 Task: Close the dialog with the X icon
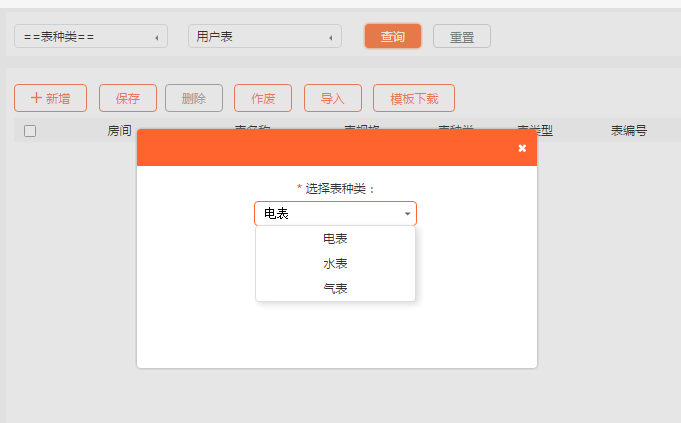(x=522, y=148)
